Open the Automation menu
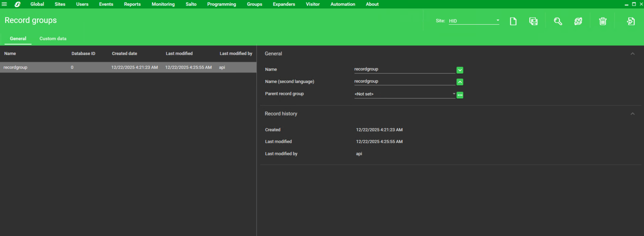644x236 pixels. tap(343, 4)
